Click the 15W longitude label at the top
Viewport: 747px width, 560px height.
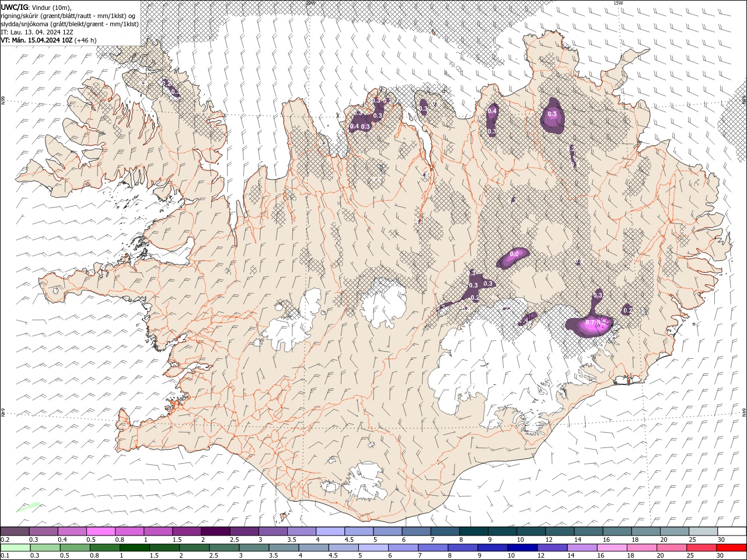(618, 3)
